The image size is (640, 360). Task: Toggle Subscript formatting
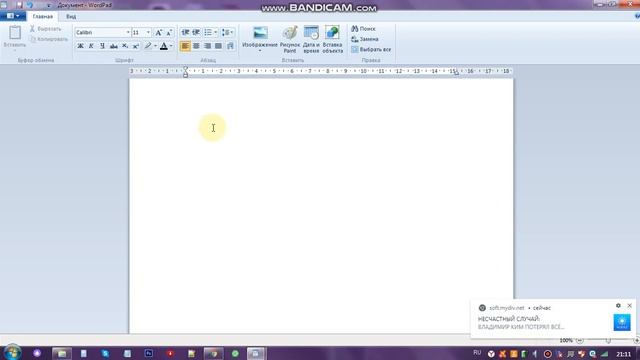(125, 46)
